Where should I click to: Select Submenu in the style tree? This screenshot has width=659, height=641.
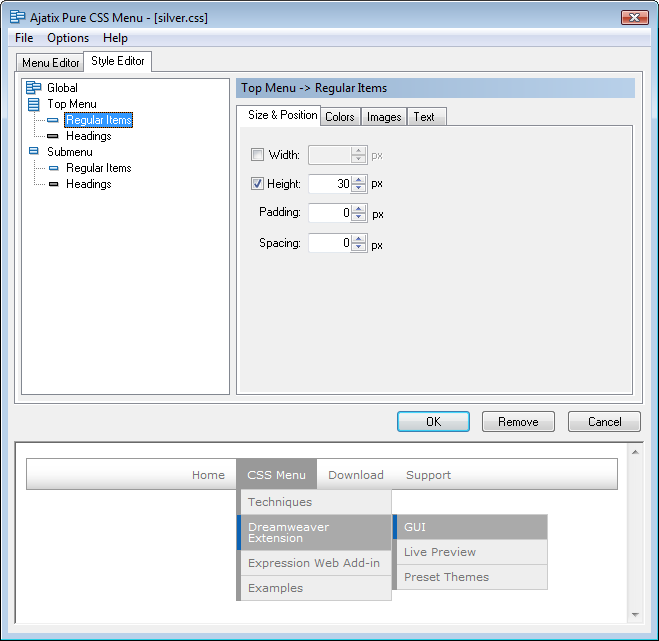pos(70,152)
